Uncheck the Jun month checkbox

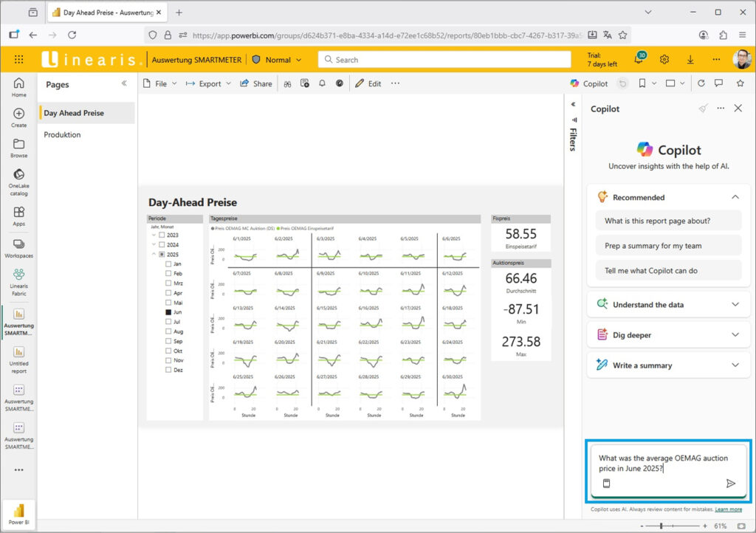[x=168, y=312]
